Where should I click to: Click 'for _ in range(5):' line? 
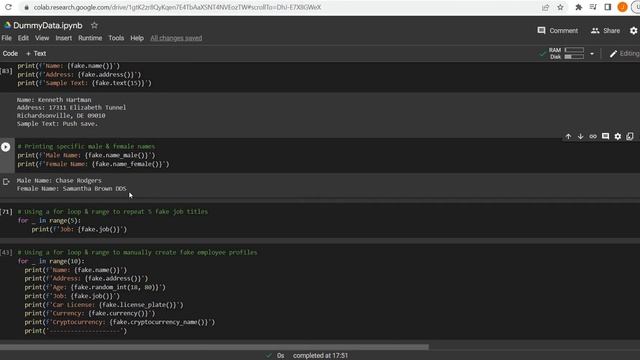pyautogui.click(x=49, y=220)
